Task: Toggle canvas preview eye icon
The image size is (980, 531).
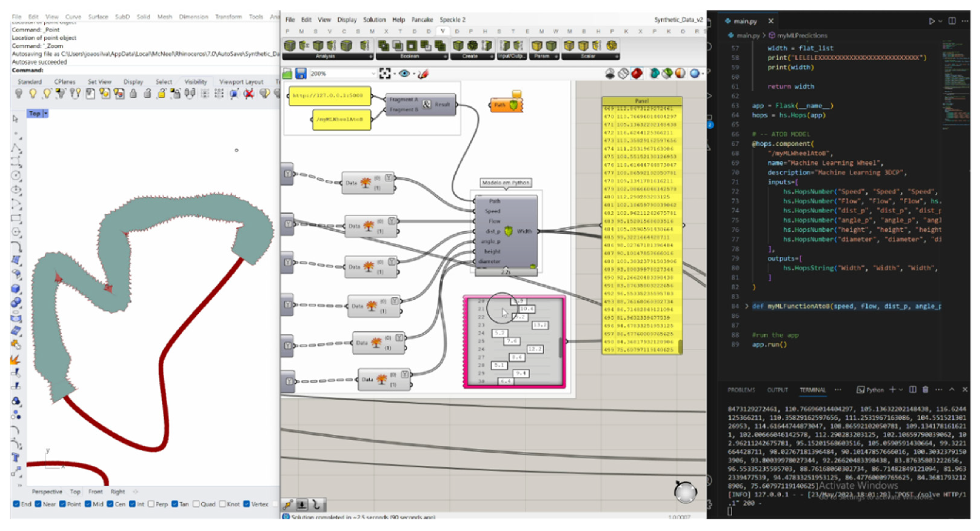Action: (x=404, y=74)
